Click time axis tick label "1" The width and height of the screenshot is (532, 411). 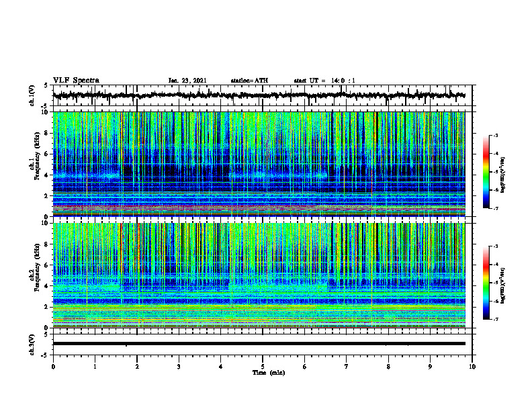tap(95, 367)
